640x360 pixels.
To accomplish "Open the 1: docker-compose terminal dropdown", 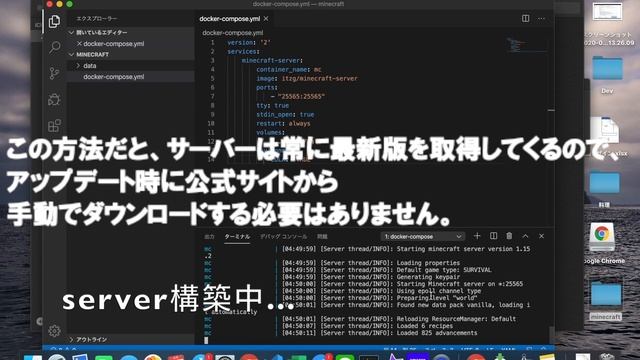I will click(423, 236).
